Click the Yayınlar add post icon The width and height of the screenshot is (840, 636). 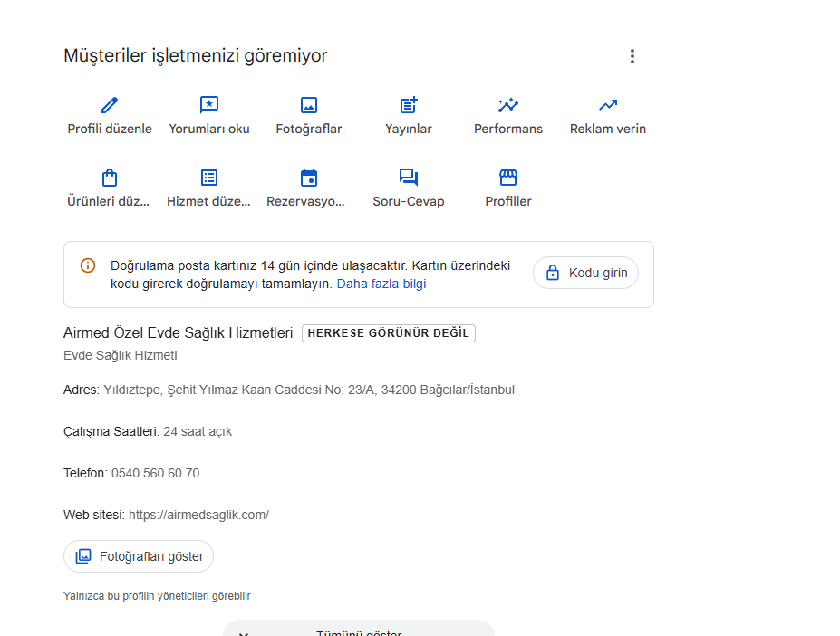409,105
